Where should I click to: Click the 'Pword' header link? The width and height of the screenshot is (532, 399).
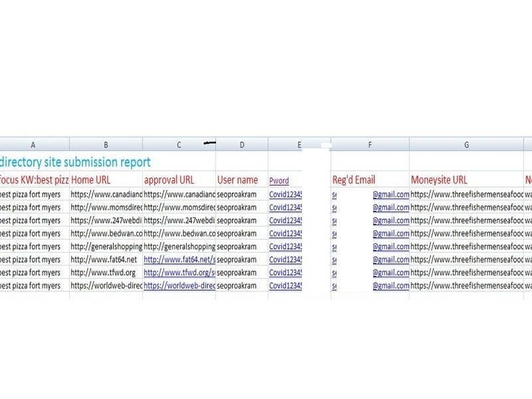pos(279,181)
